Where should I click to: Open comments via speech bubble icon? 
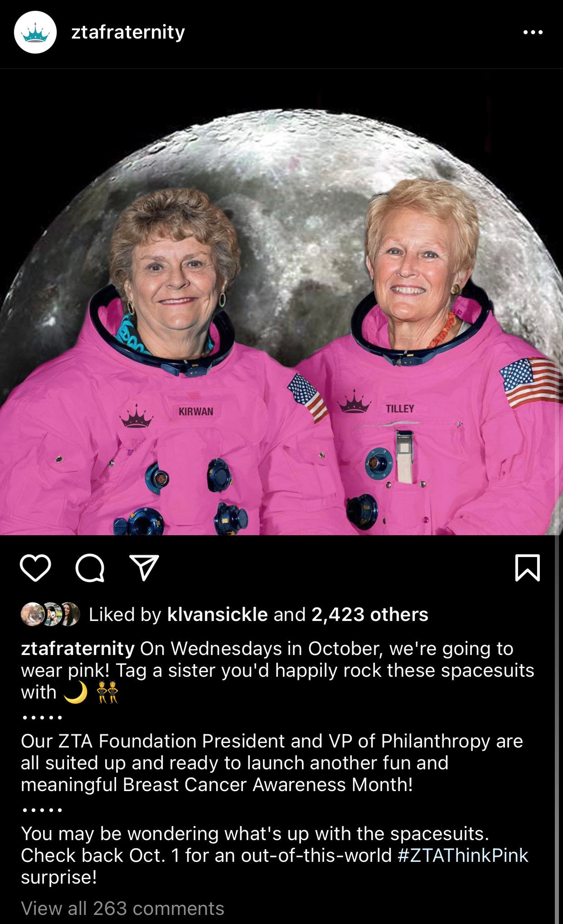pos(90,568)
